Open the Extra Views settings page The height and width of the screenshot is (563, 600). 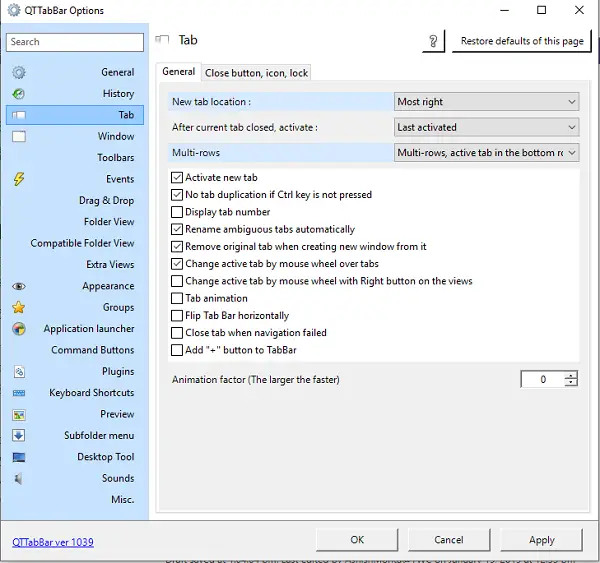75,265
